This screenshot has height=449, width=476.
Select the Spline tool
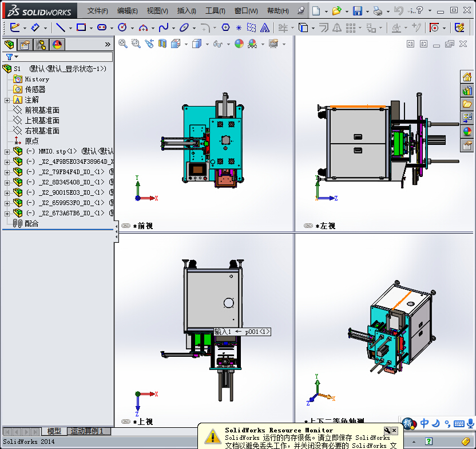click(x=164, y=27)
